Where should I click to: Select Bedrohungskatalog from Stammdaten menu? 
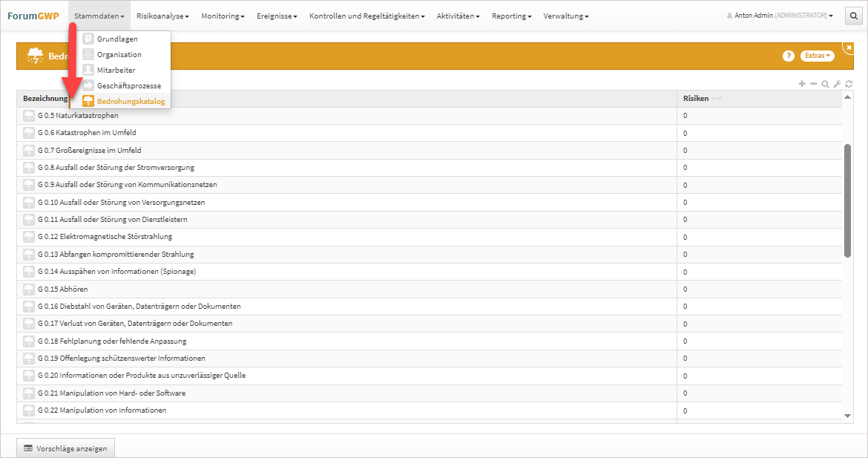pyautogui.click(x=131, y=101)
